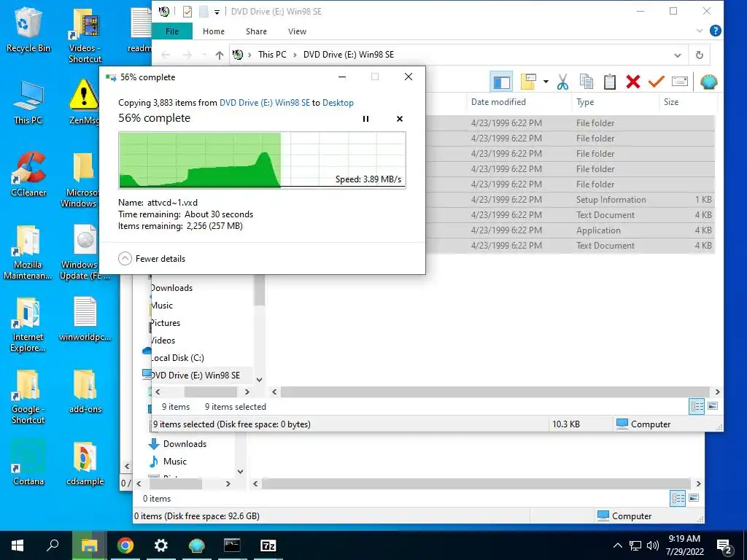
Task: Select Videos in the front window tree
Action: point(163,341)
